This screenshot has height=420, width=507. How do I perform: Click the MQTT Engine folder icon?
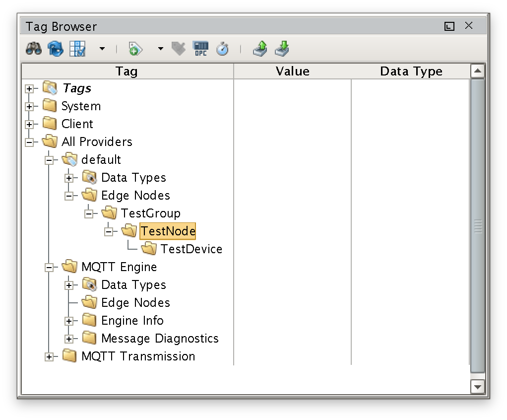69,267
